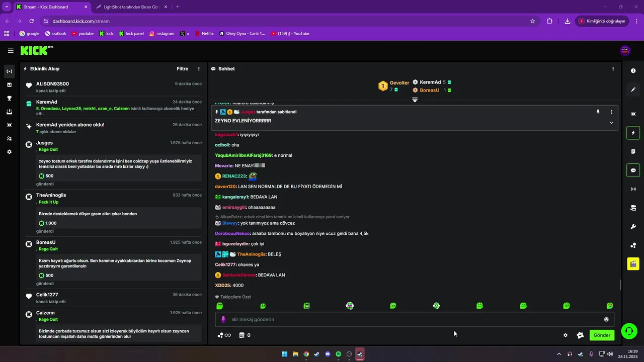644x362 pixels.
Task: Click the three-dots channel points icon in right toolbar
Action: tap(633, 245)
